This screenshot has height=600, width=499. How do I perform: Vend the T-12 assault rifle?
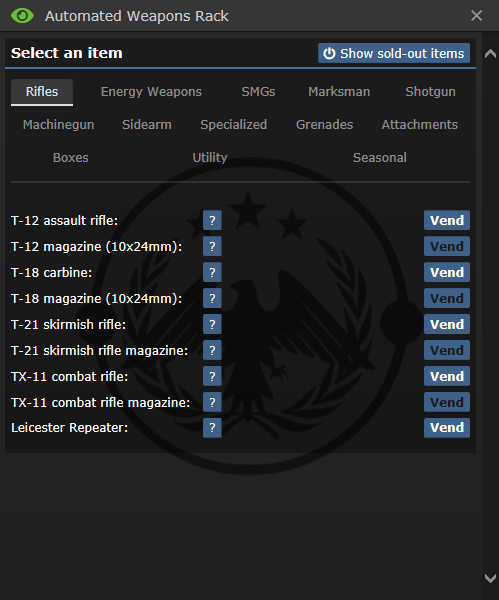coord(447,220)
